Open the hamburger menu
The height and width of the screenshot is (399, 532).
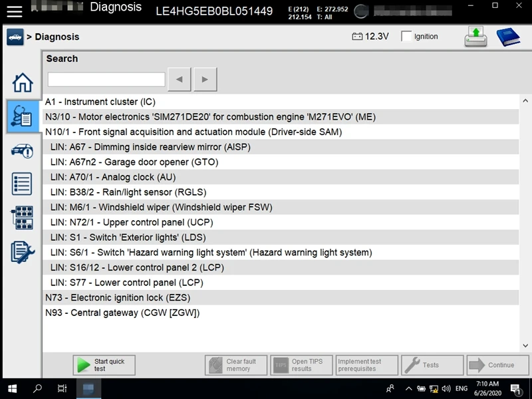[14, 11]
